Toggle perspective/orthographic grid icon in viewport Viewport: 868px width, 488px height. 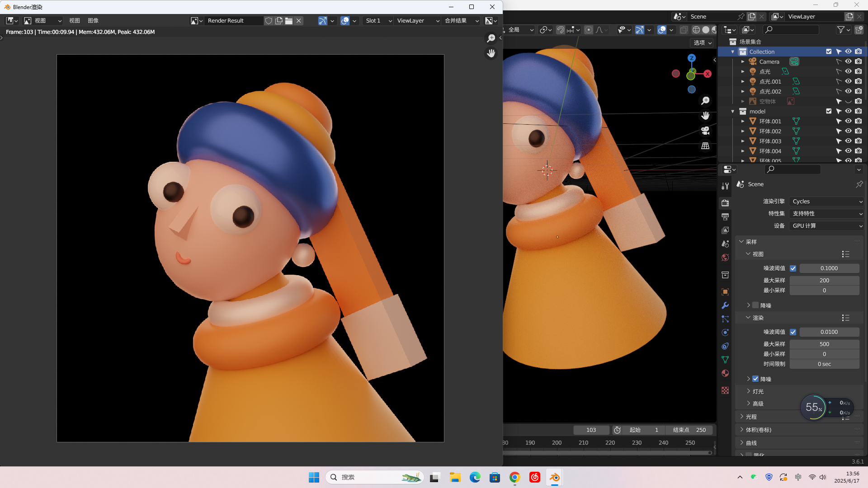pyautogui.click(x=705, y=145)
